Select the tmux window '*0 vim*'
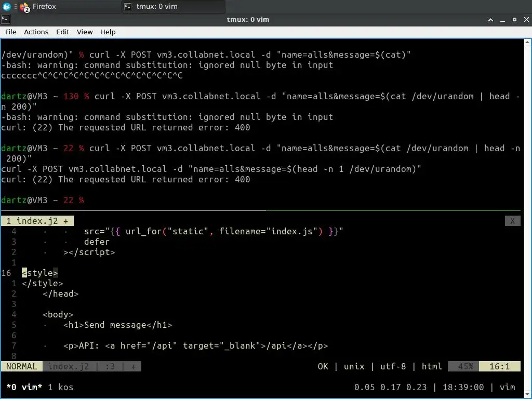The width and height of the screenshot is (532, 399). (24, 387)
